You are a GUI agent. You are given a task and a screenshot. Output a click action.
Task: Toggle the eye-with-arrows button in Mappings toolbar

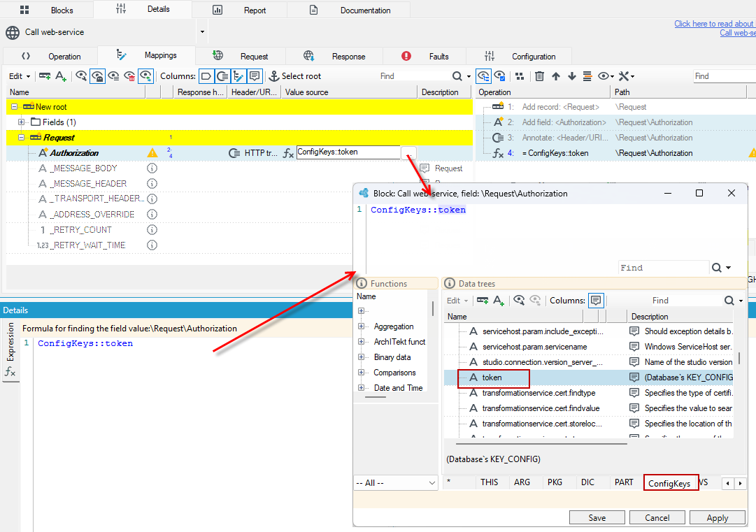pyautogui.click(x=145, y=76)
